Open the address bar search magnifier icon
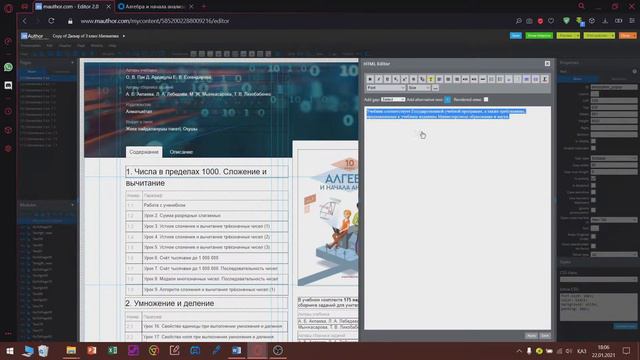The image size is (640, 360). 518,21
